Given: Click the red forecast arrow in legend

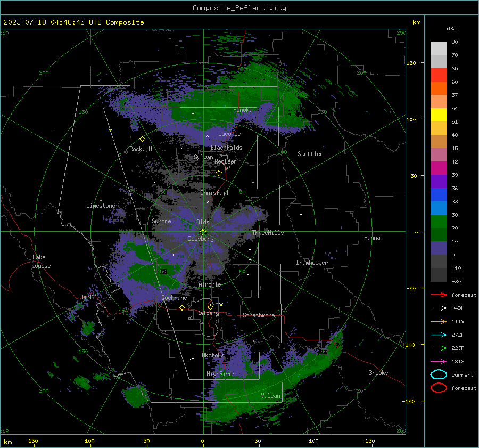Looking at the screenshot, I should [x=439, y=295].
